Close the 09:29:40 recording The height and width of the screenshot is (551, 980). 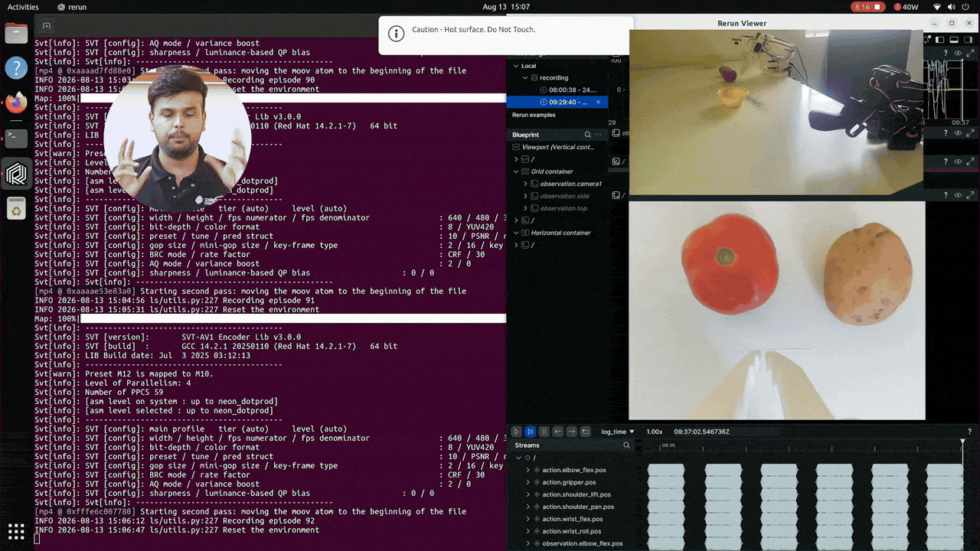[x=598, y=102]
